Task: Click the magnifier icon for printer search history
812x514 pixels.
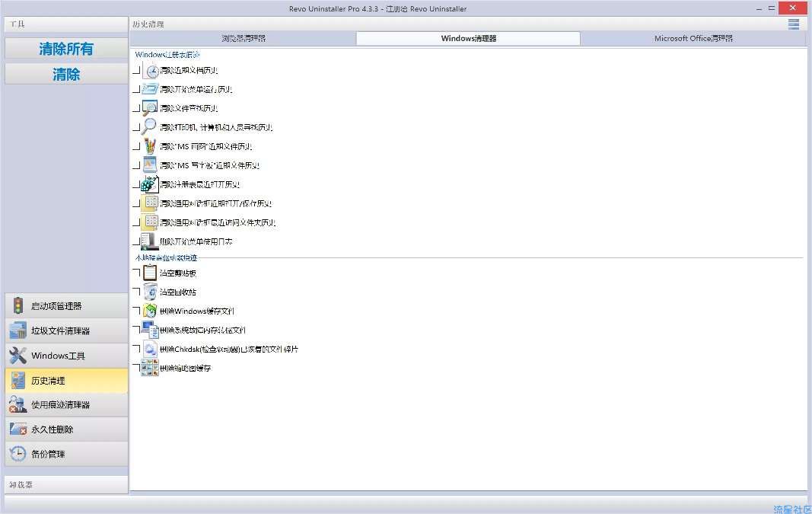Action: tap(150, 126)
